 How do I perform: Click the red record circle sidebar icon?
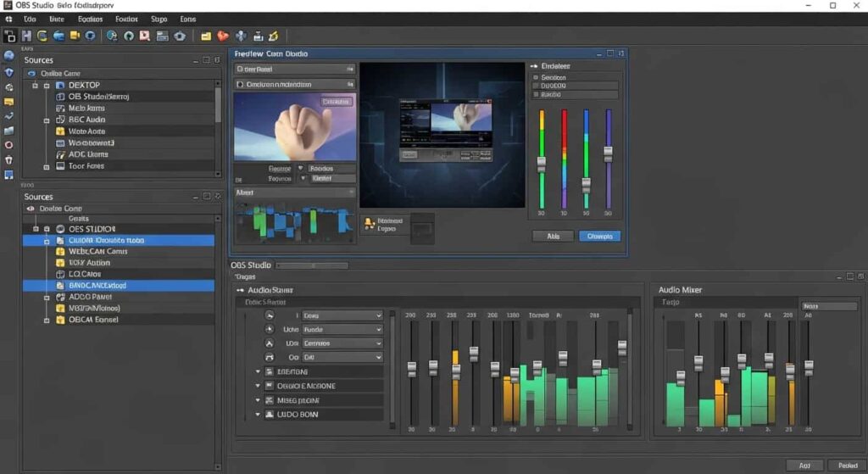point(8,145)
